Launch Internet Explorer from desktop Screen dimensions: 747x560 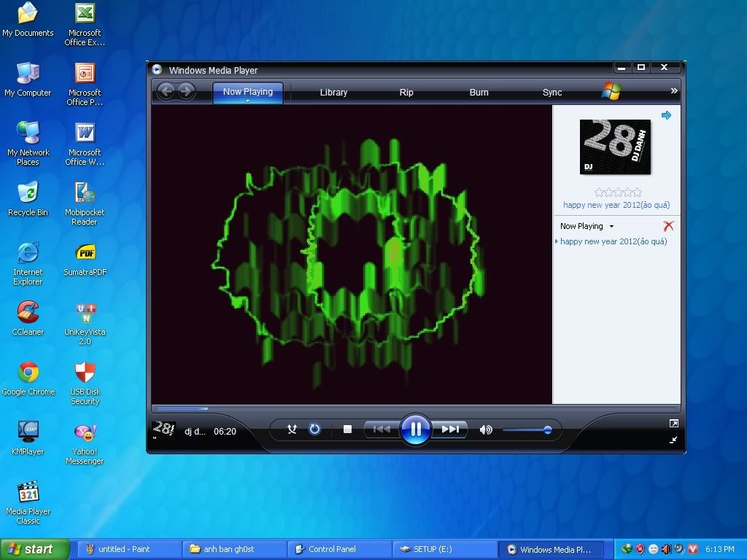click(x=28, y=263)
